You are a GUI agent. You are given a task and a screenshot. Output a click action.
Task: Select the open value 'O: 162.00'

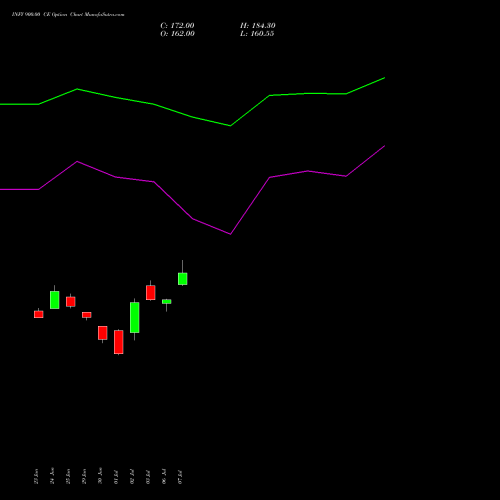click(177, 34)
